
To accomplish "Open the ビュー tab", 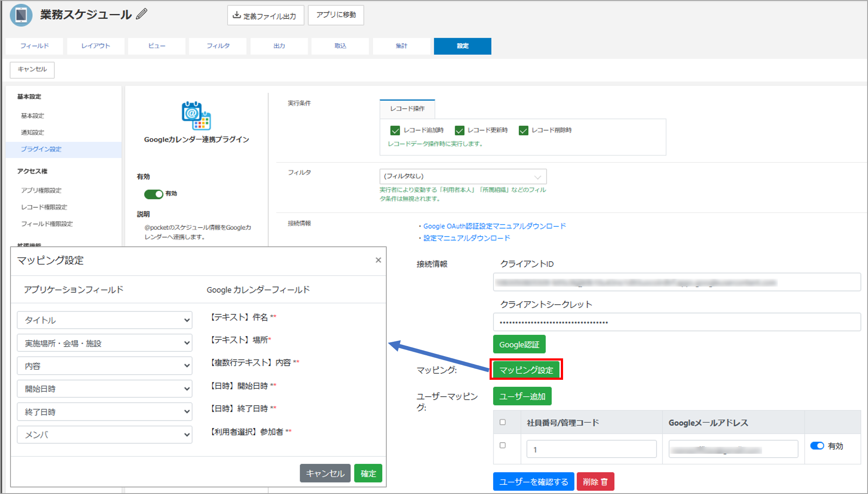I will click(157, 46).
